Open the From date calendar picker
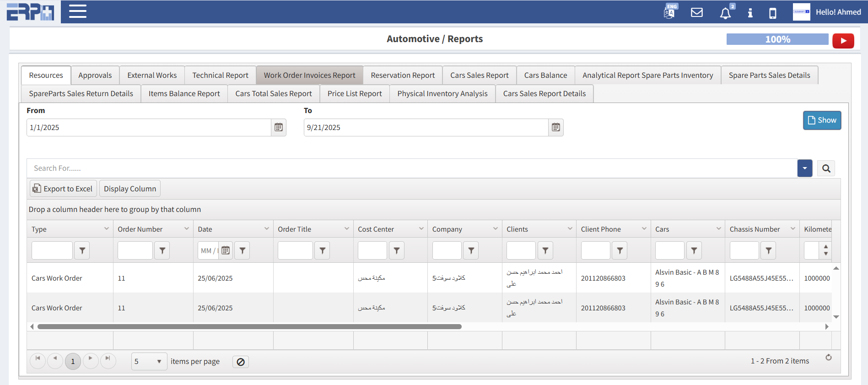The width and height of the screenshot is (868, 385). [x=279, y=128]
